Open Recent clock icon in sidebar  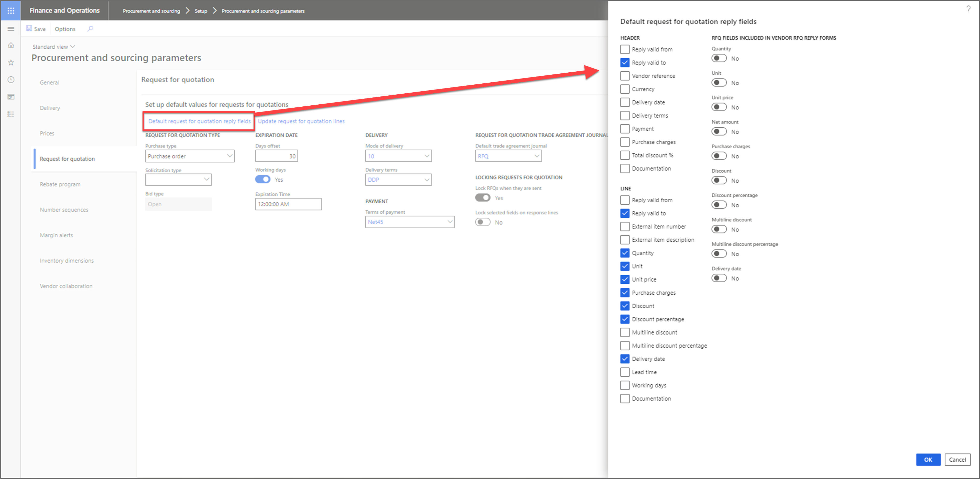11,80
